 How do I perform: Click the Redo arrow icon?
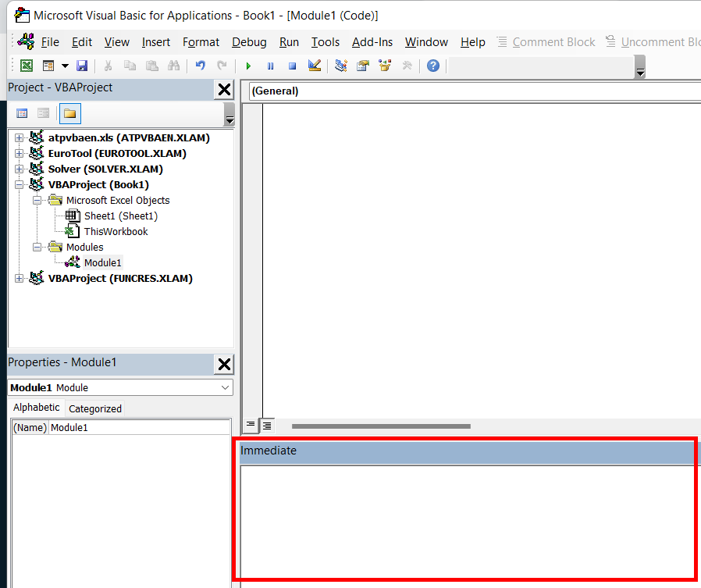point(222,66)
